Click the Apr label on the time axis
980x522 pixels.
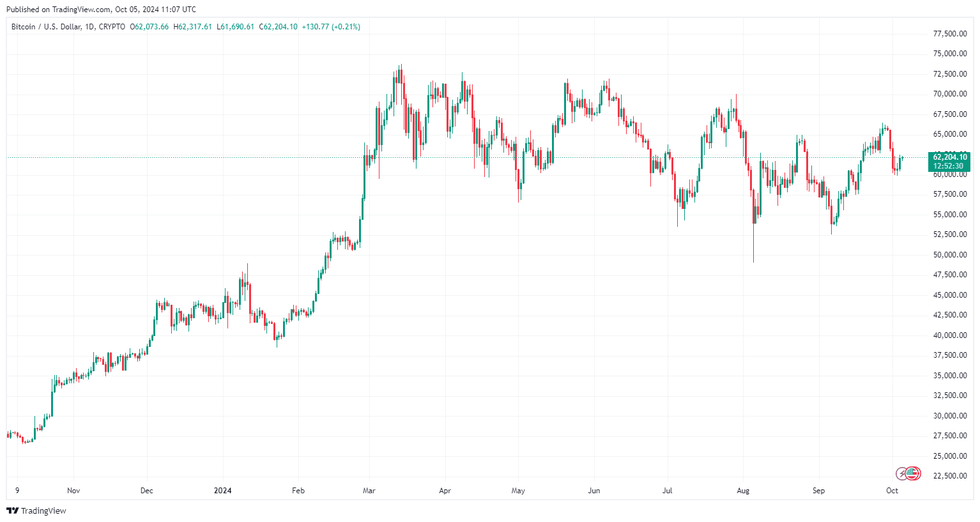(445, 491)
